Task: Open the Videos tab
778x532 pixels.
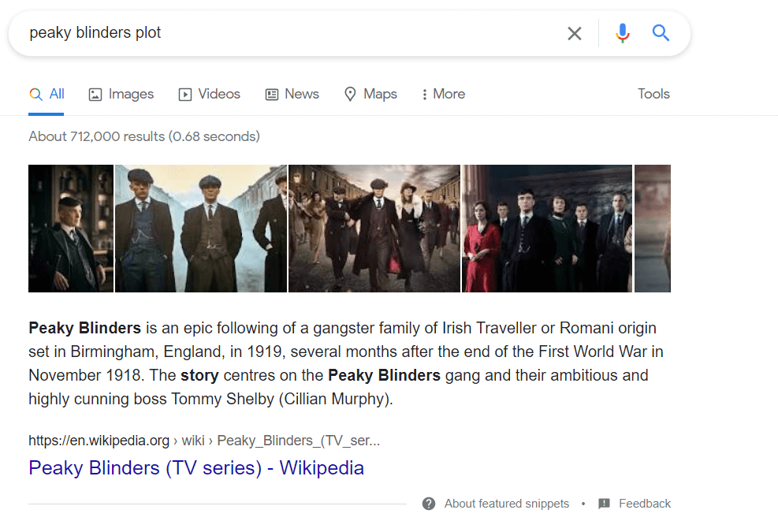Action: [x=210, y=94]
